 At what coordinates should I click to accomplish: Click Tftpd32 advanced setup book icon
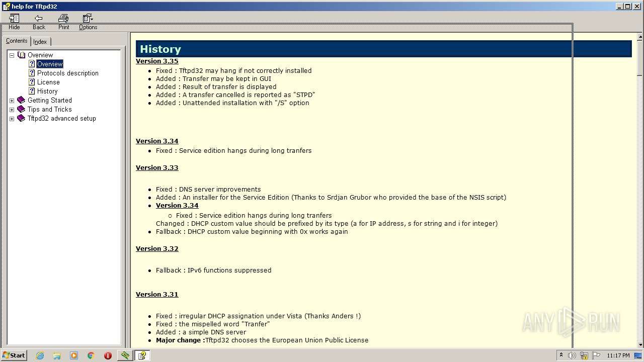coord(21,118)
